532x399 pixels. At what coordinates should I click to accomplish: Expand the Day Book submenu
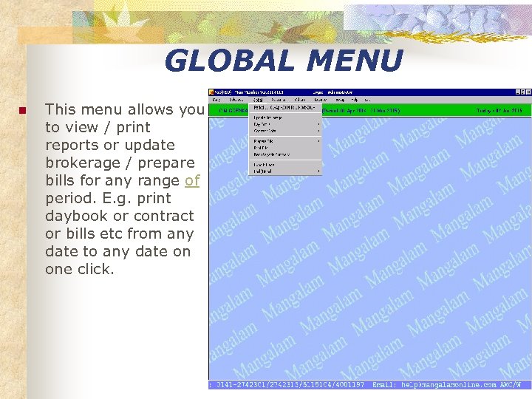click(x=285, y=124)
